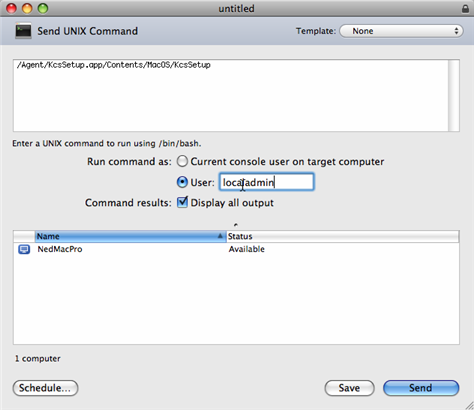This screenshot has width=474, height=410.
Task: Select the NedMacPro row
Action: pos(236,249)
